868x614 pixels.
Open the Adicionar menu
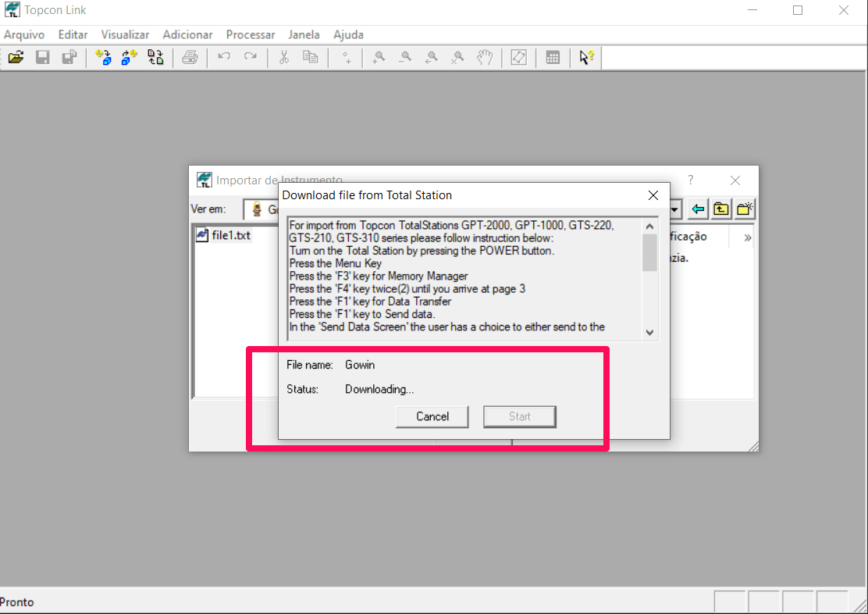coord(187,34)
